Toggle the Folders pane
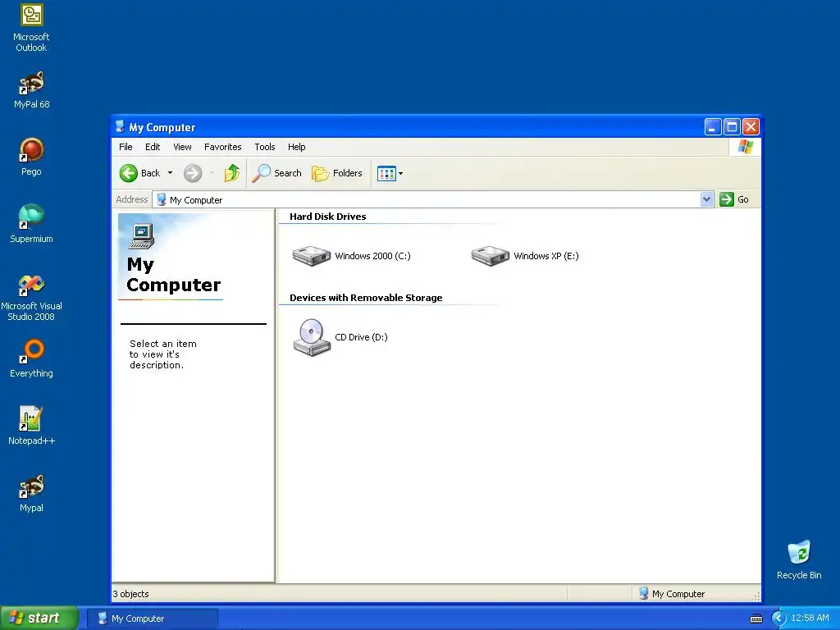Screen dimensions: 840x630 tap(337, 173)
